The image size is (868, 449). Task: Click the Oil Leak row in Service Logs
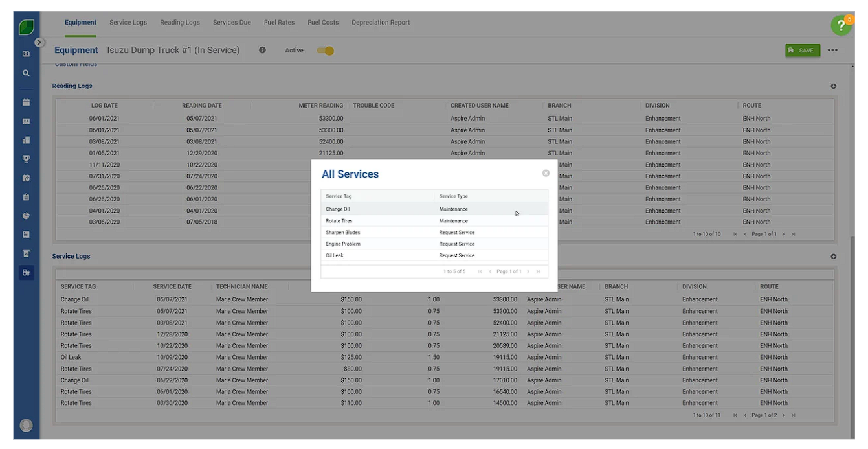[x=445, y=358]
